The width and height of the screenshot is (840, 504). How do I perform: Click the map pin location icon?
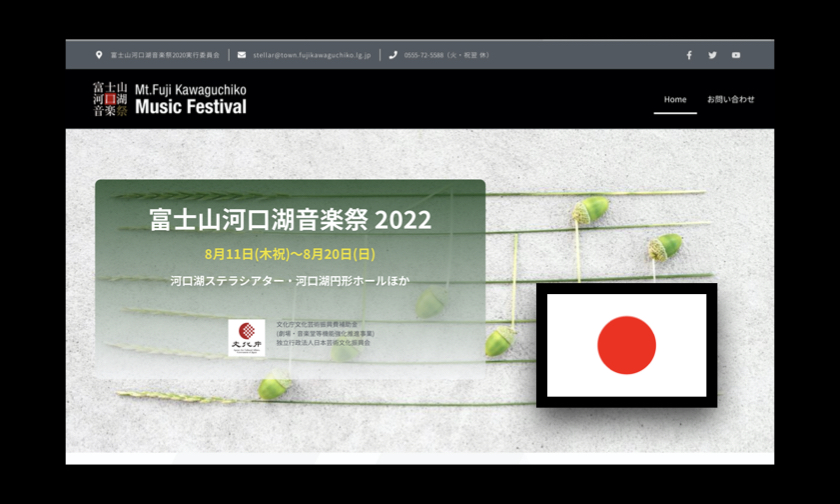pyautogui.click(x=99, y=55)
